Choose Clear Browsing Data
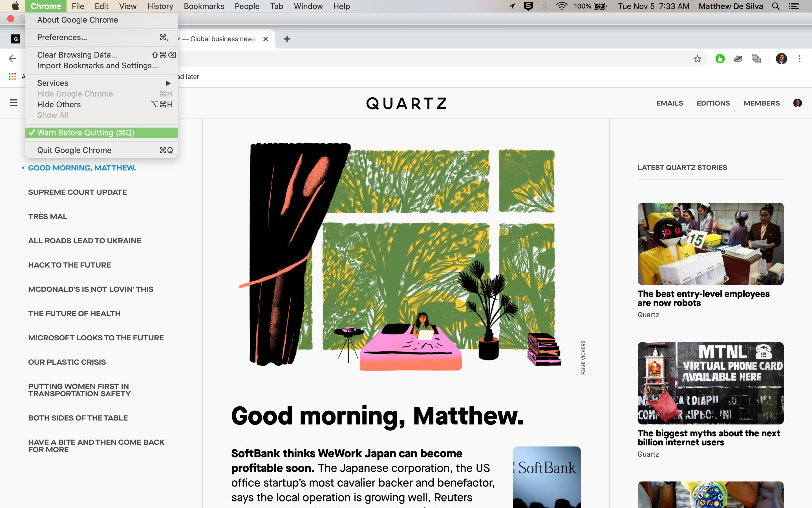 click(101, 55)
